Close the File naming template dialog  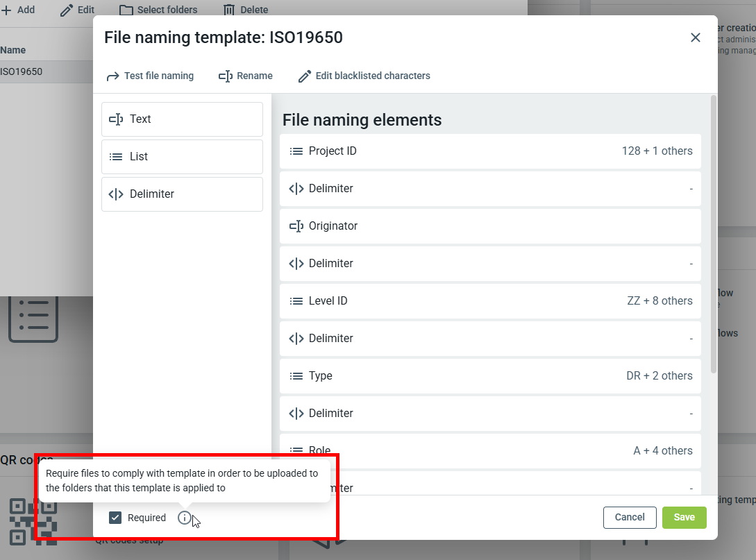point(695,37)
